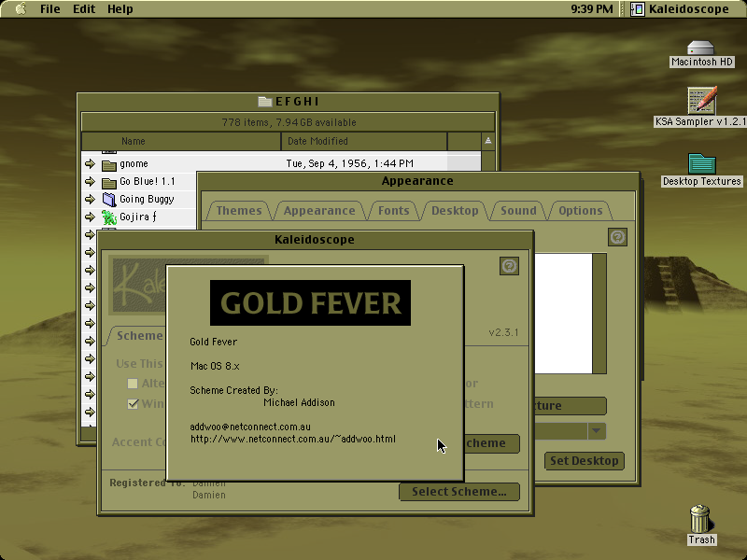Click the Name column header in EFGHI
The width and height of the screenshot is (747, 560).
(x=181, y=141)
